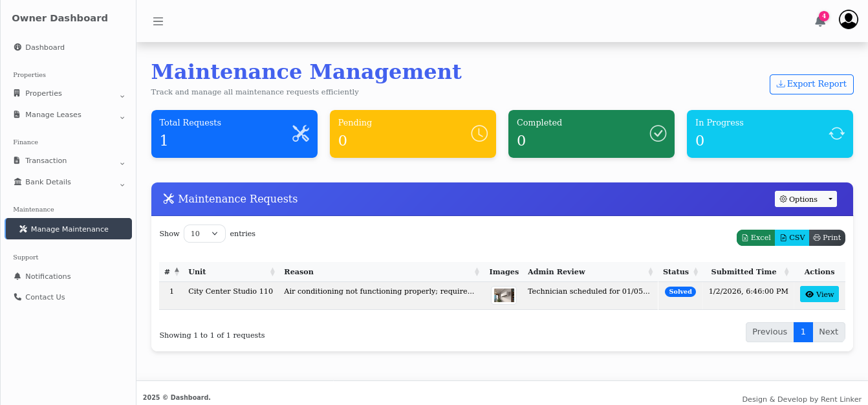Toggle sort on Submitted Time column
868x405 pixels.
coord(788,272)
